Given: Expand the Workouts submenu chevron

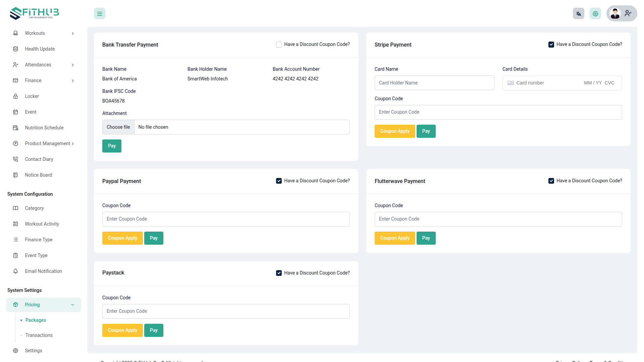Looking at the screenshot, I should click(73, 34).
